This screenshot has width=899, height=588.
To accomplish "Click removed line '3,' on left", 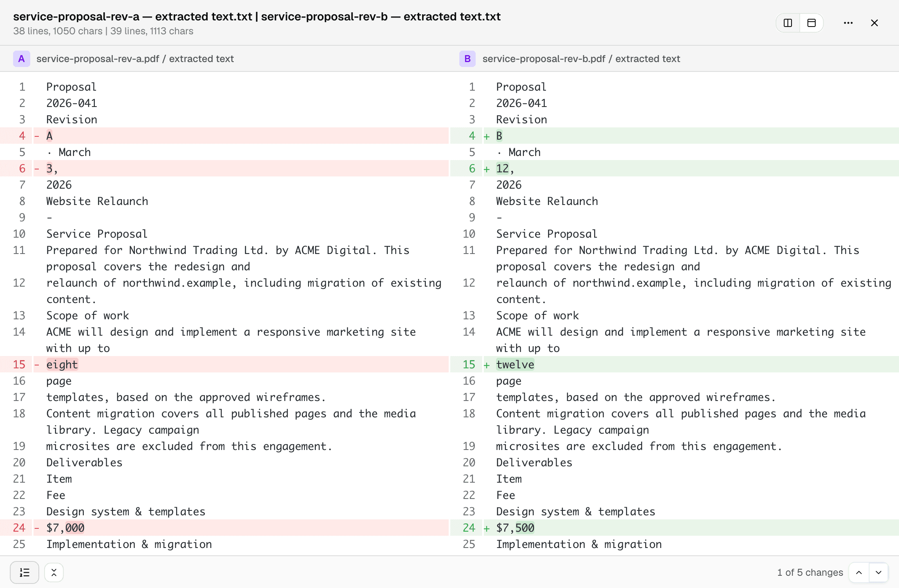I will click(x=224, y=168).
